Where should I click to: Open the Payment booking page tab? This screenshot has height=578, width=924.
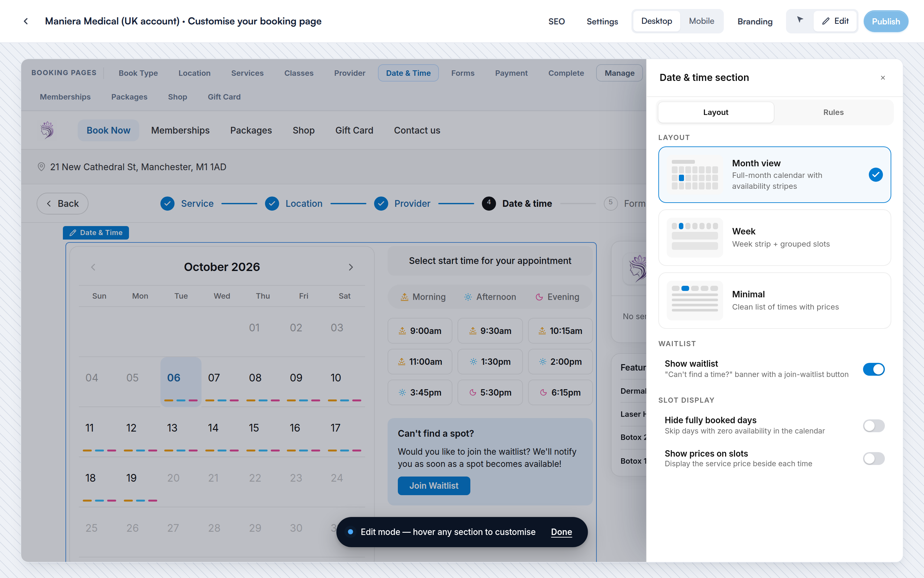(511, 73)
